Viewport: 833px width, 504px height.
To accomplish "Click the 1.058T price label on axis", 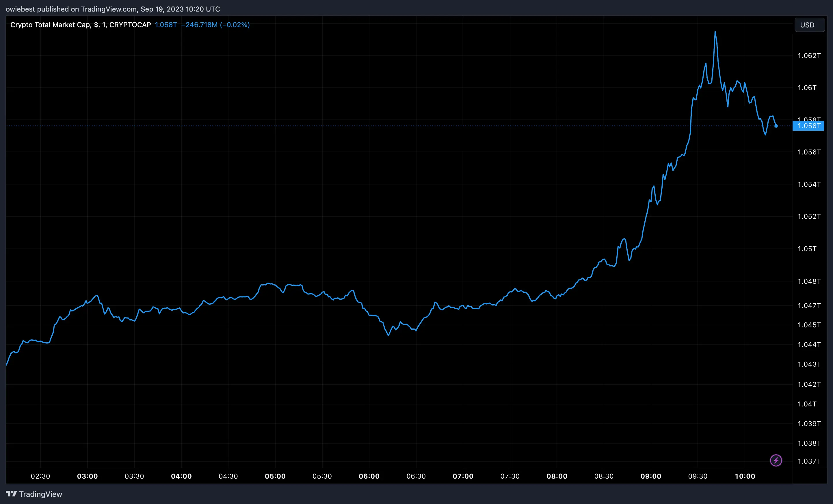I will tap(808, 126).
